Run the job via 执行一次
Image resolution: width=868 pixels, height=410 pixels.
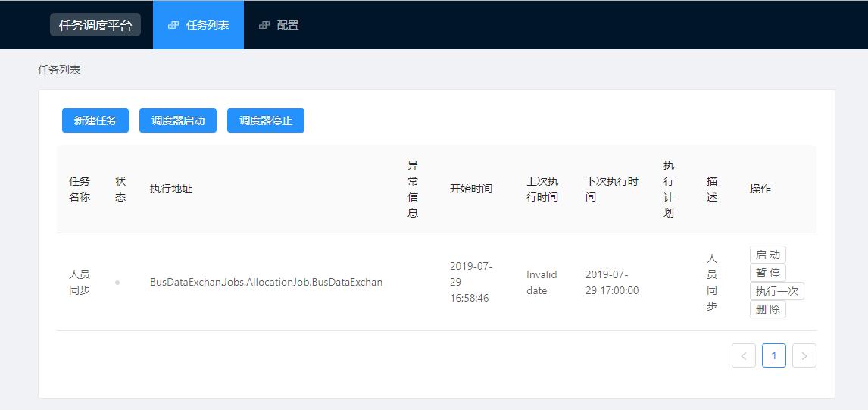[x=776, y=291]
